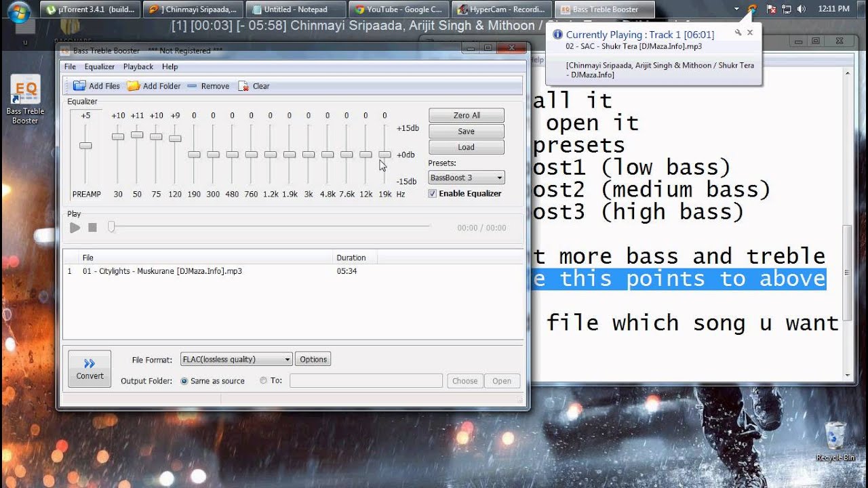Click the Windows Start orb
Viewport: 868px width, 488px height.
click(x=18, y=12)
